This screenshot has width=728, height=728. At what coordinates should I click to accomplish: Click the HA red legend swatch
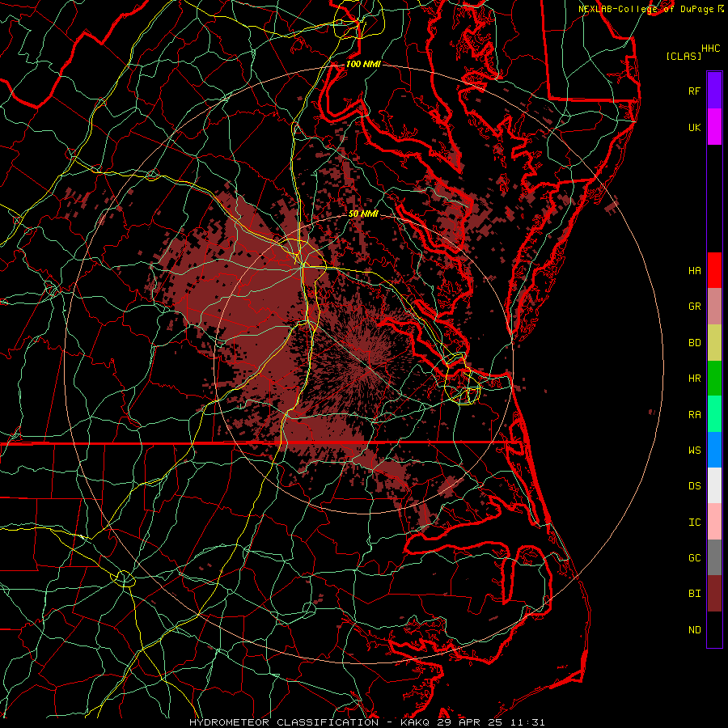pos(714,270)
